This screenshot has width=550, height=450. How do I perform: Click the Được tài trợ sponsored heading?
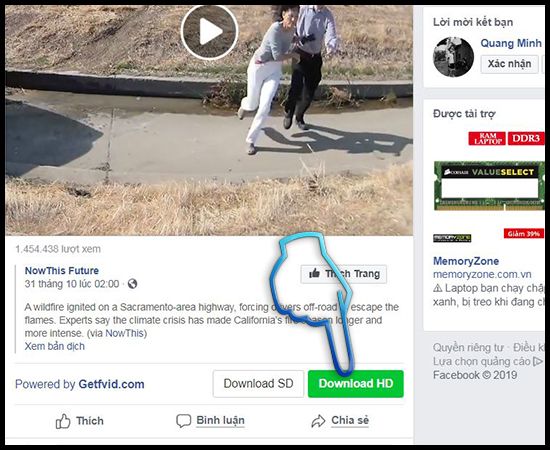(x=464, y=114)
